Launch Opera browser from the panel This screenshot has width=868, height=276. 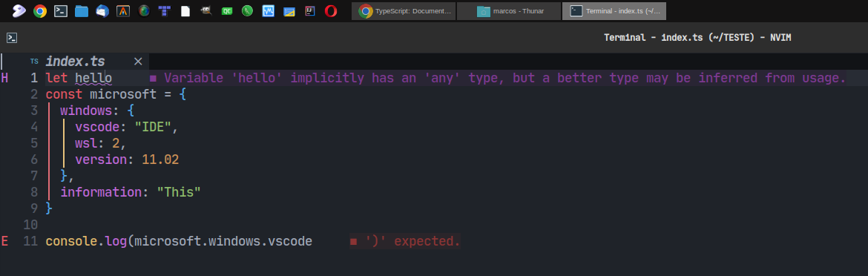click(331, 11)
